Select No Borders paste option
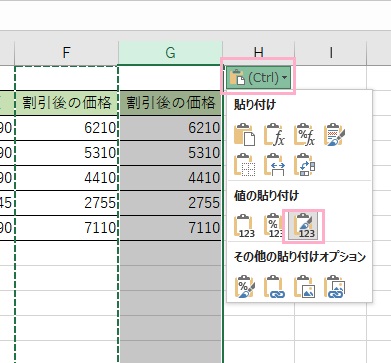 click(244, 164)
